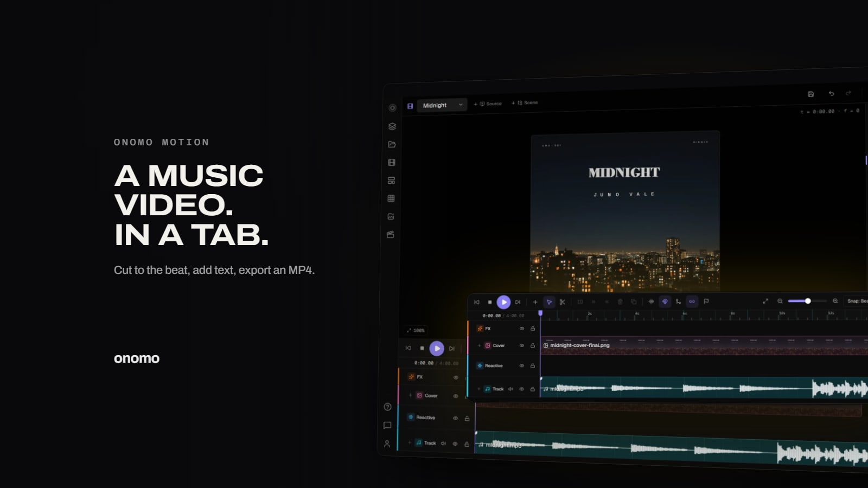Screen dimensions: 868x488
Task: Open the Midnight project dropdown
Action: tap(442, 105)
